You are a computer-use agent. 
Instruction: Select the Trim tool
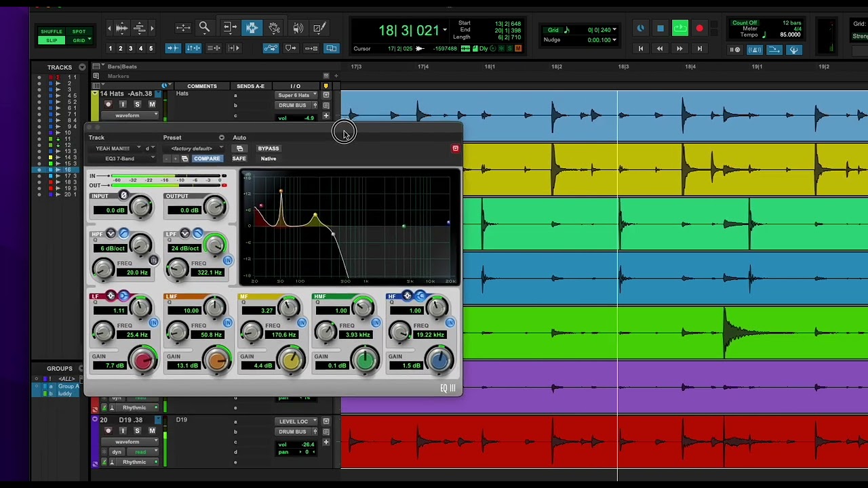coord(229,28)
